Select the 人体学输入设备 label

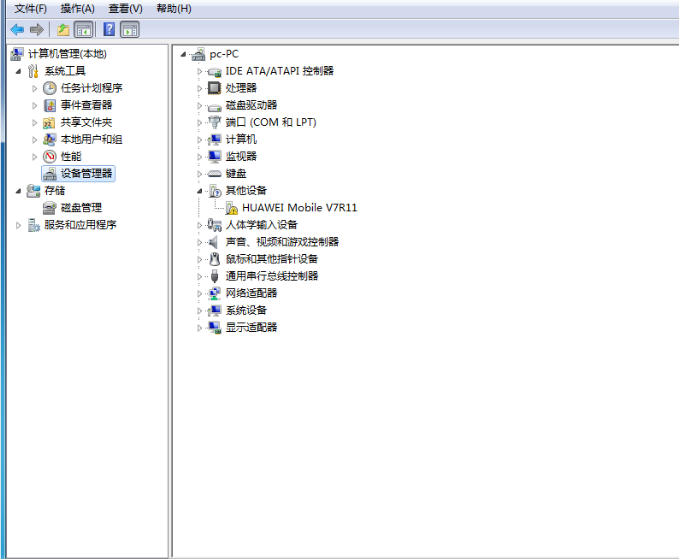262,225
